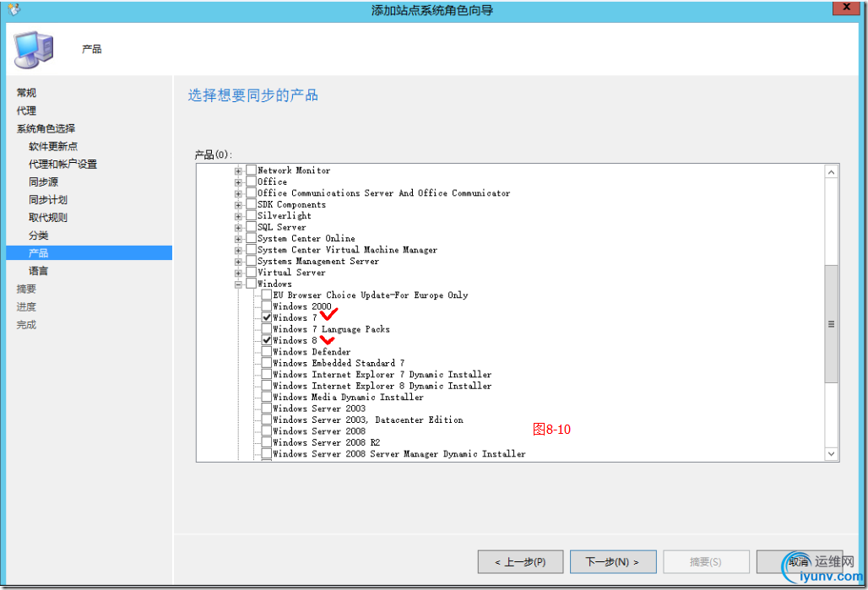Image resolution: width=868 pixels, height=590 pixels.
Task: Enable the SDK Components checkbox
Action: [252, 204]
